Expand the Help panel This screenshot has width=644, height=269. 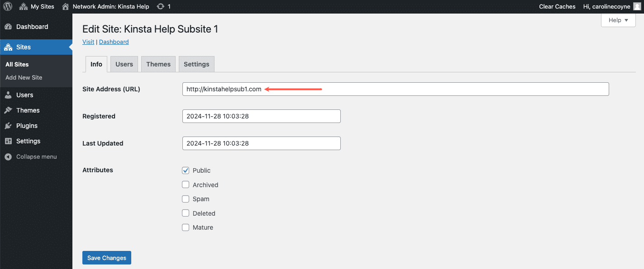[x=618, y=20]
